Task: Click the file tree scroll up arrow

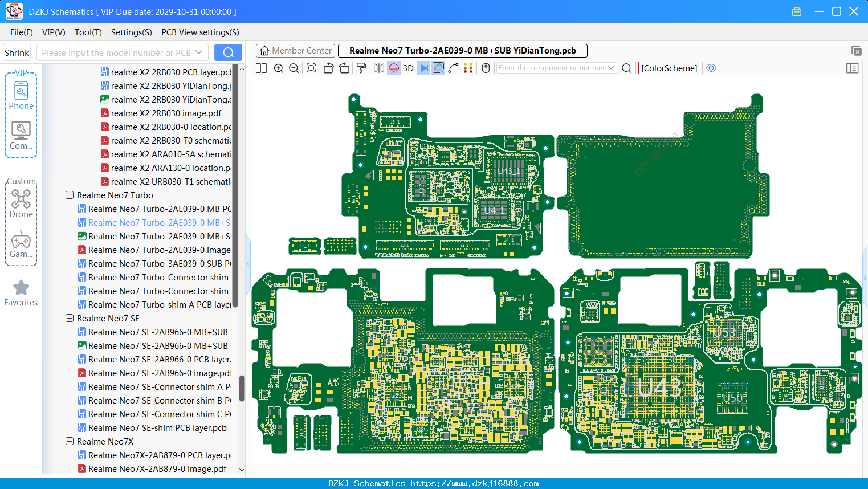Action: click(x=242, y=68)
